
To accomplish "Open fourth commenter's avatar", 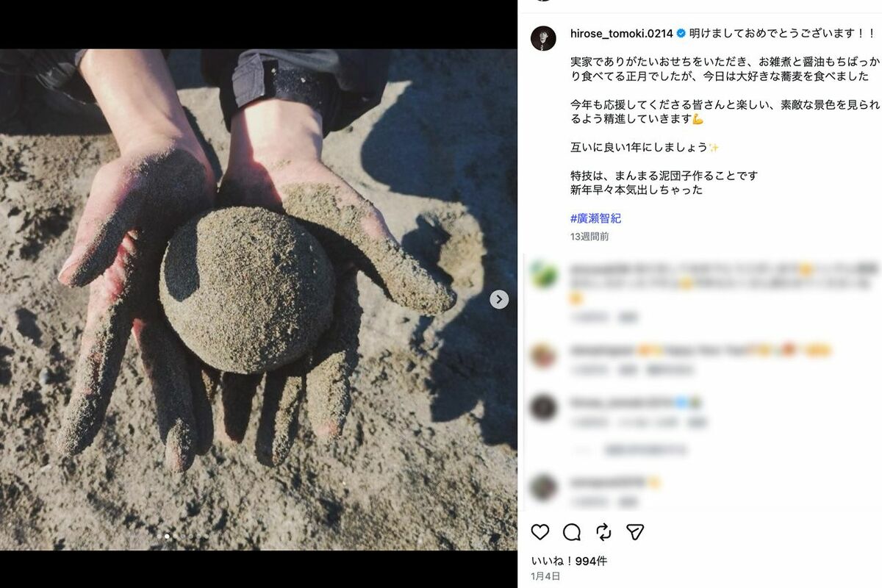I will [x=543, y=487].
